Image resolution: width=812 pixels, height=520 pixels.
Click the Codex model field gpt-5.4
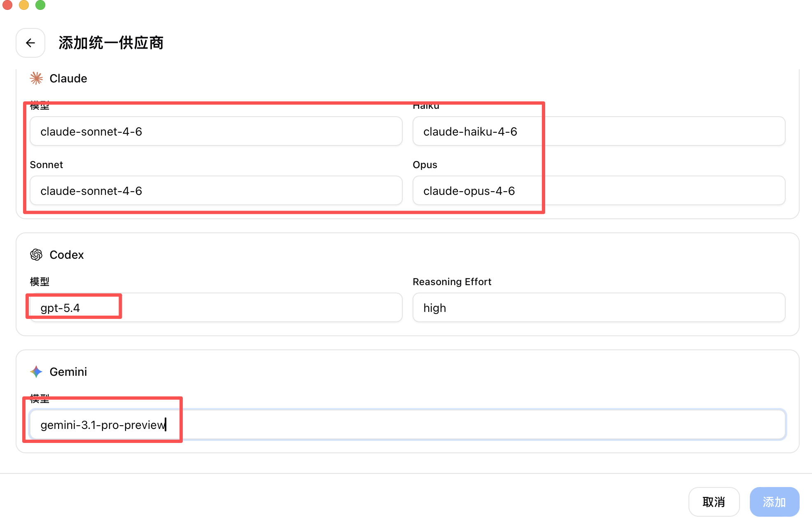pos(216,308)
